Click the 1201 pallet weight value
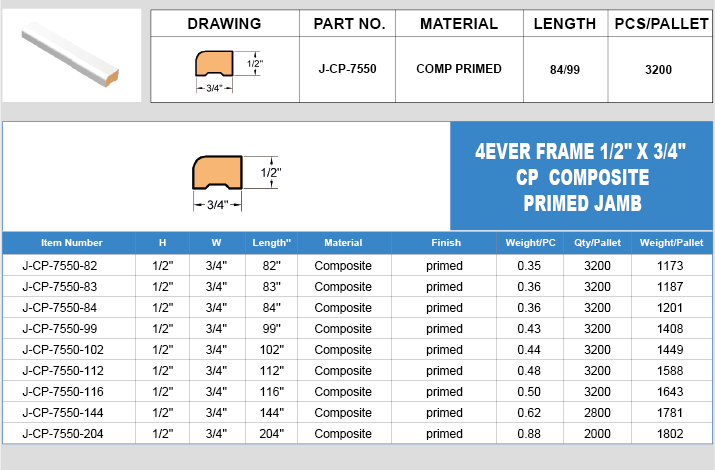This screenshot has height=470, width=715. click(670, 308)
